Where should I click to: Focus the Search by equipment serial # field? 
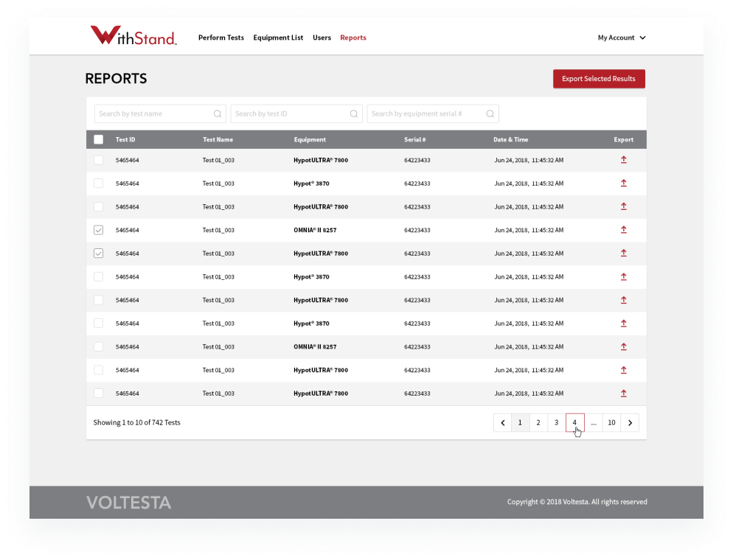pos(433,114)
